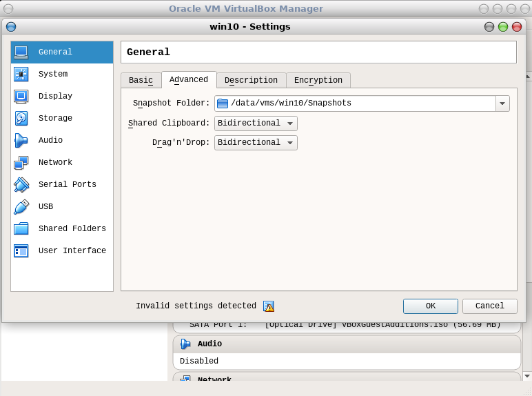Maximize the win10 Settings dialog

point(503,26)
